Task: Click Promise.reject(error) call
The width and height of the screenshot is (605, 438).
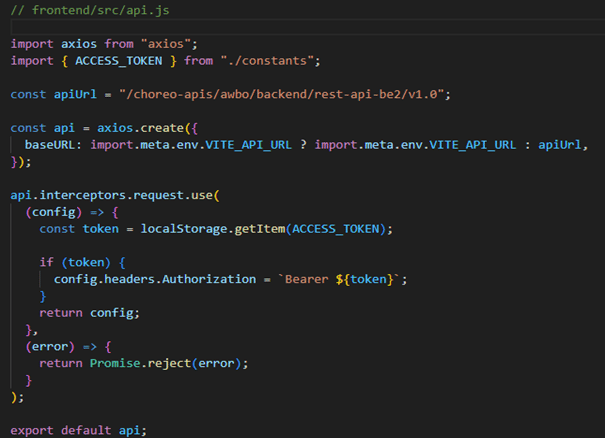Action: tap(165, 363)
